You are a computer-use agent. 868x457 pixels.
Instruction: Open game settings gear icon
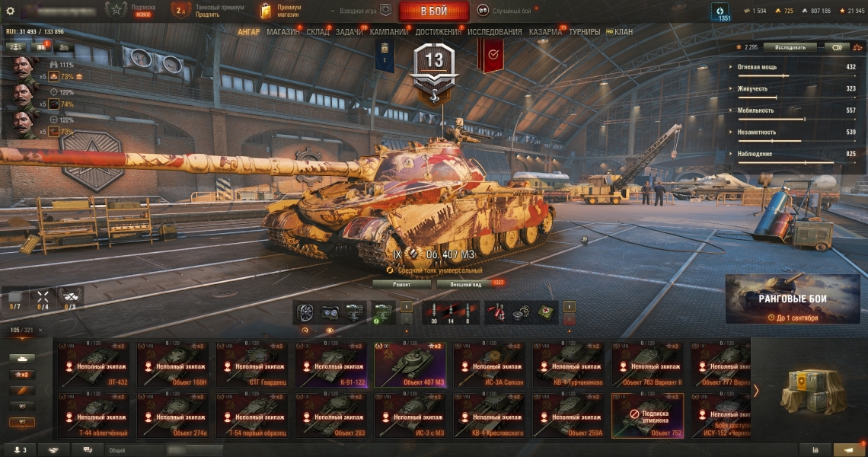click(x=10, y=11)
